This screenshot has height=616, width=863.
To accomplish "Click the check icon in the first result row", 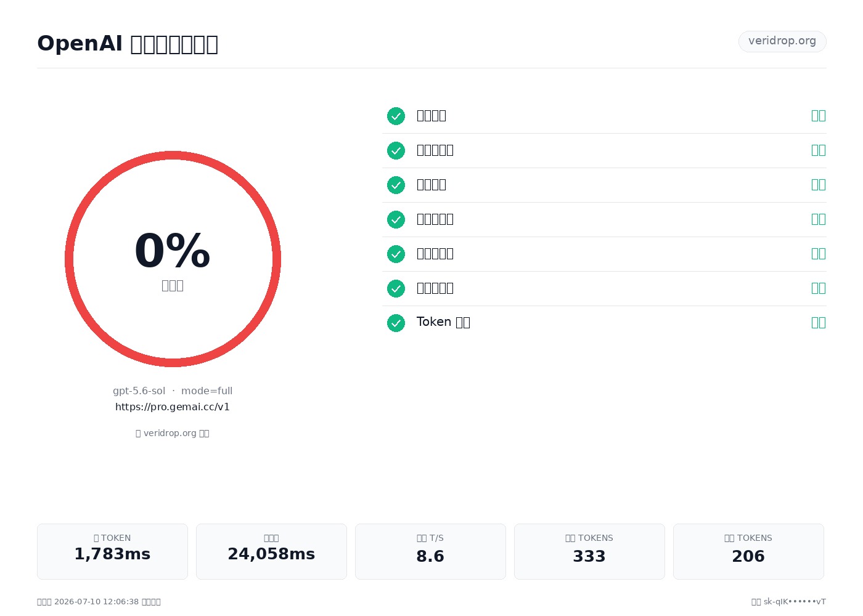I will tap(396, 116).
